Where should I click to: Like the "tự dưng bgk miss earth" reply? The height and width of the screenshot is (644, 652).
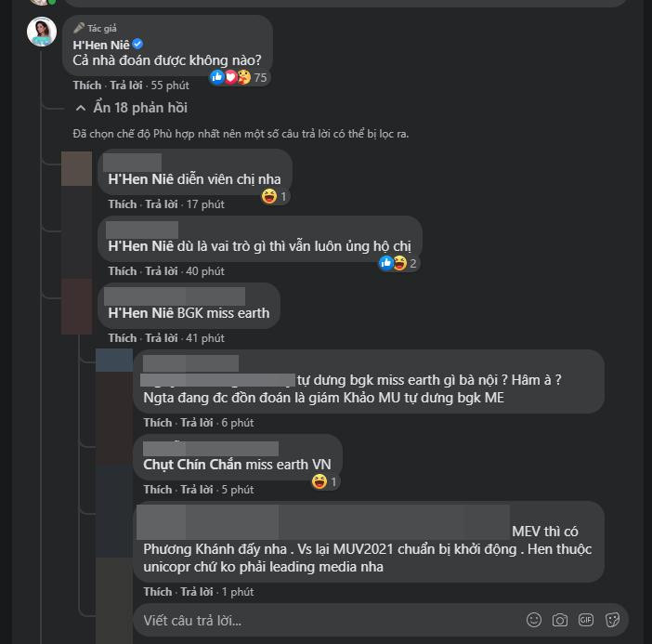click(x=157, y=422)
